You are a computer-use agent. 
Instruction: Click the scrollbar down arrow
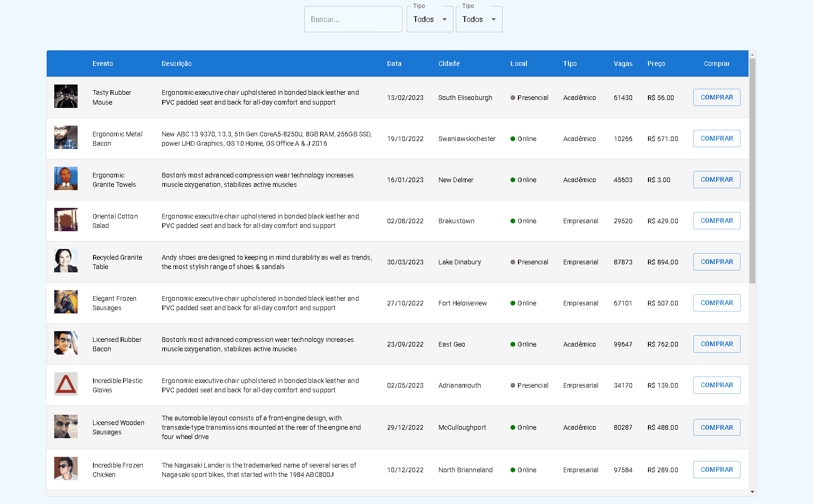coord(752,491)
